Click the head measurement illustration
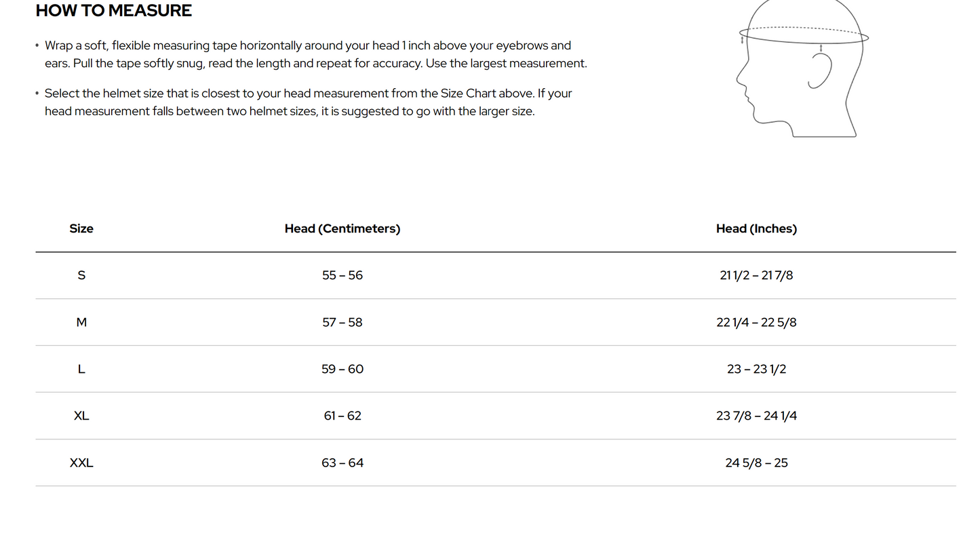The width and height of the screenshot is (980, 537). pos(802,68)
